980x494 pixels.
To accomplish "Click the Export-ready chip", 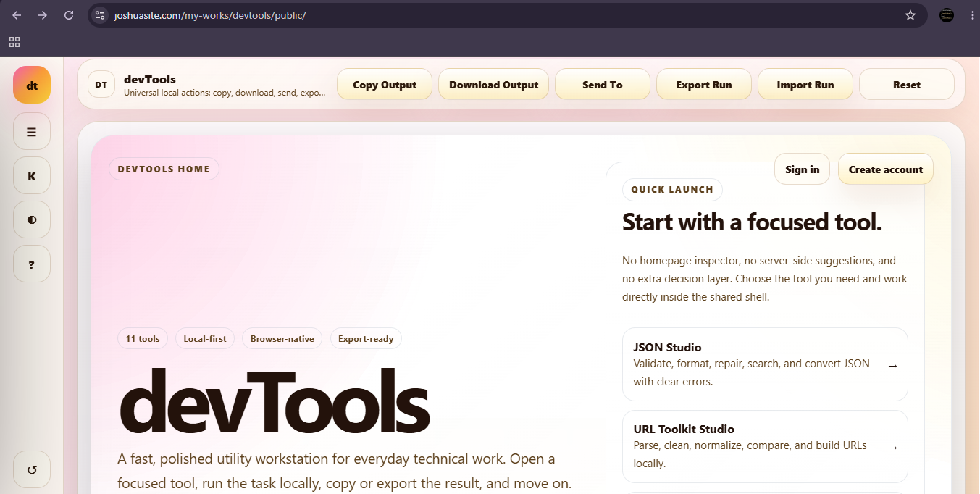I will click(x=366, y=339).
